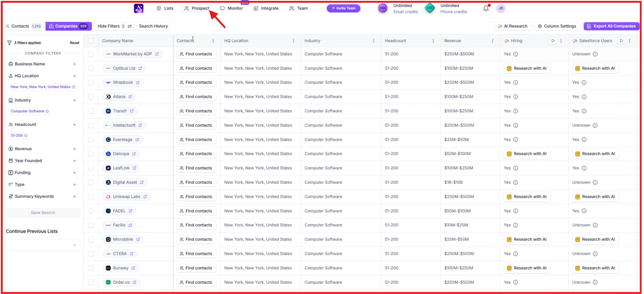Click info icon beside WorkMarket Salesforce Unknown
644x294 pixels.
coord(595,54)
